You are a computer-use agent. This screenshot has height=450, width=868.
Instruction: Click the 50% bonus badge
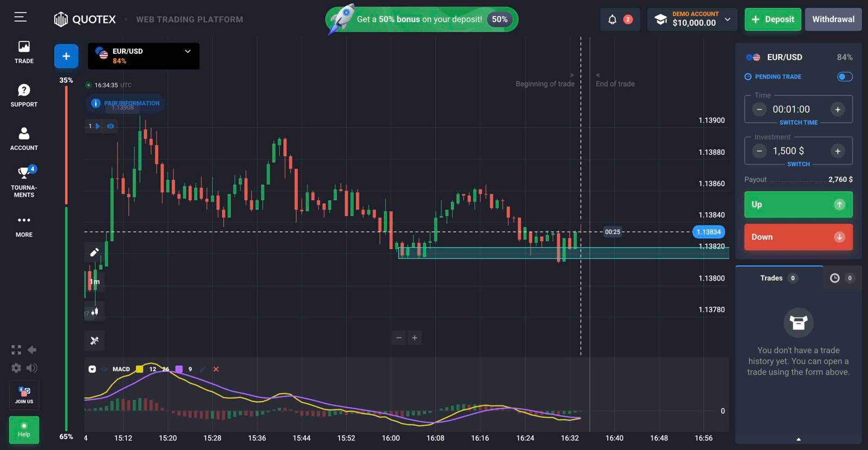pyautogui.click(x=499, y=20)
